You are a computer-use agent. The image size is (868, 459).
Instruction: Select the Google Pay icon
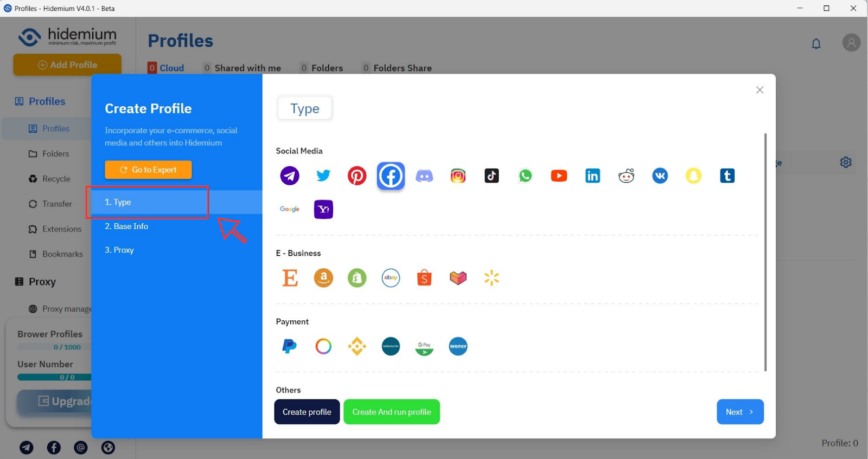tap(424, 347)
